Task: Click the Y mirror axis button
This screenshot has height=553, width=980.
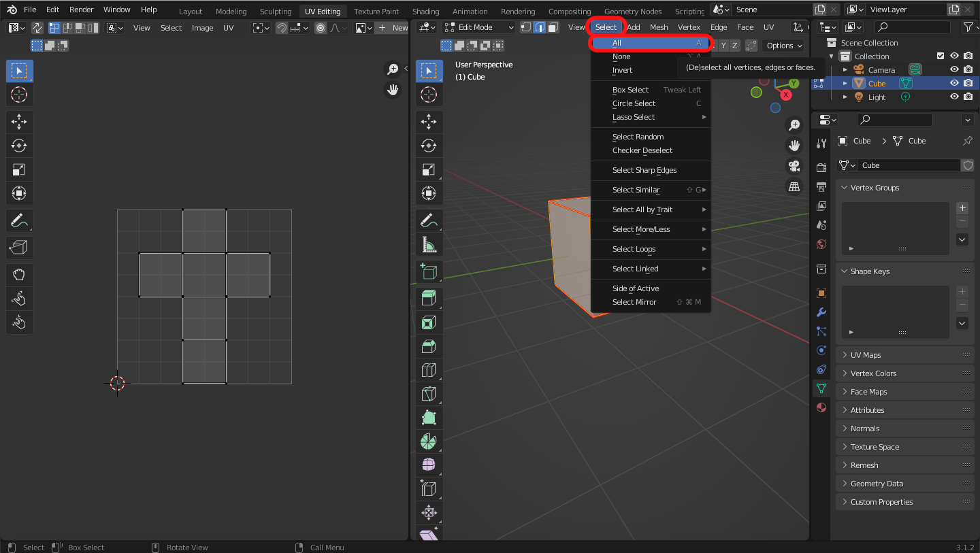Action: (x=723, y=46)
